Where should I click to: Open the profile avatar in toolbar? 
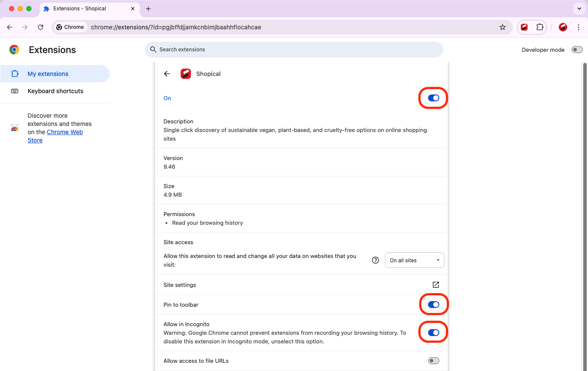[563, 27]
